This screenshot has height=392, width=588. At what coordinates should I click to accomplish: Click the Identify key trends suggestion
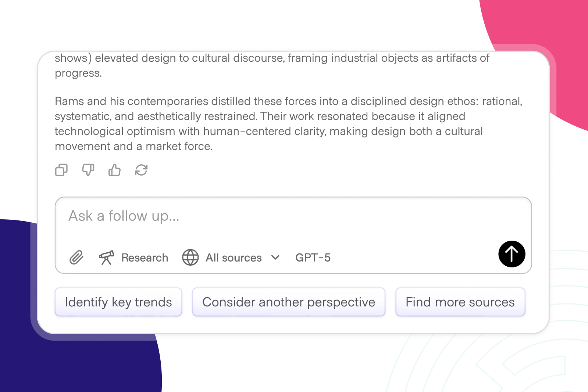point(118,302)
